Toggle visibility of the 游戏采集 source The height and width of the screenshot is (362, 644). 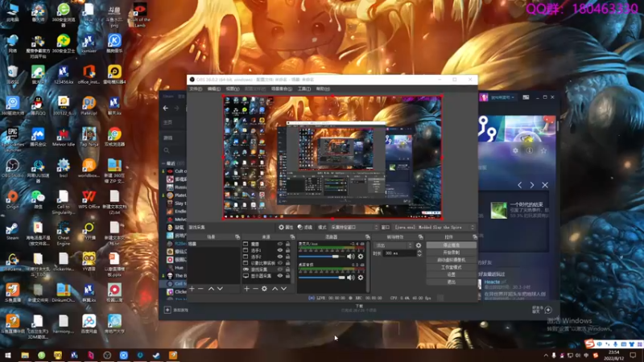(280, 269)
